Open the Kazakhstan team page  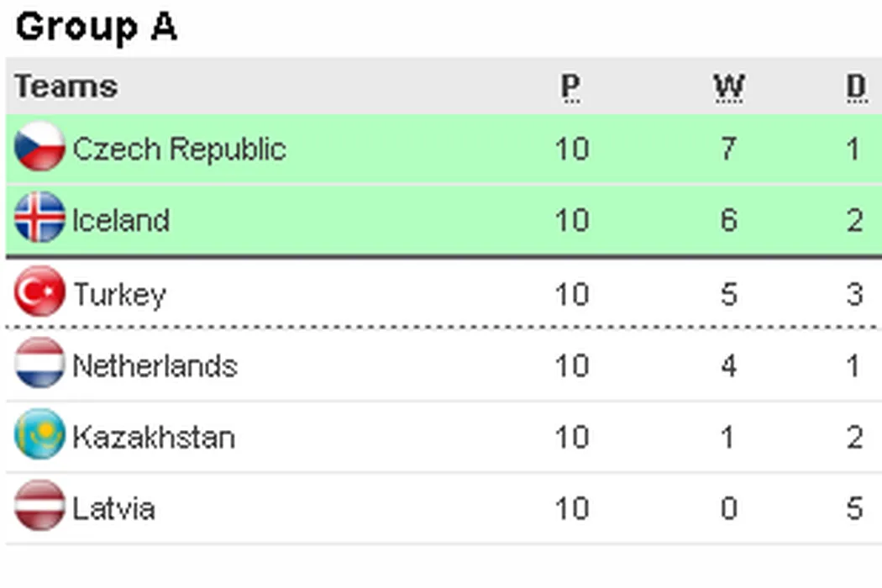coord(153,437)
